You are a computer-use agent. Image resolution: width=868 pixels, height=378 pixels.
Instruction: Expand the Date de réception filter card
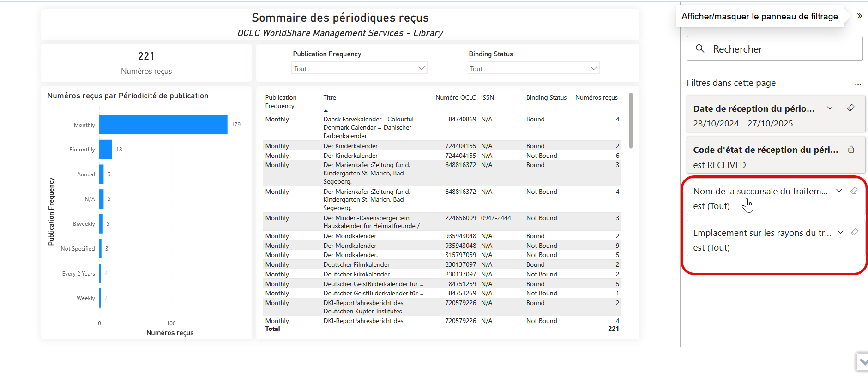tap(830, 108)
